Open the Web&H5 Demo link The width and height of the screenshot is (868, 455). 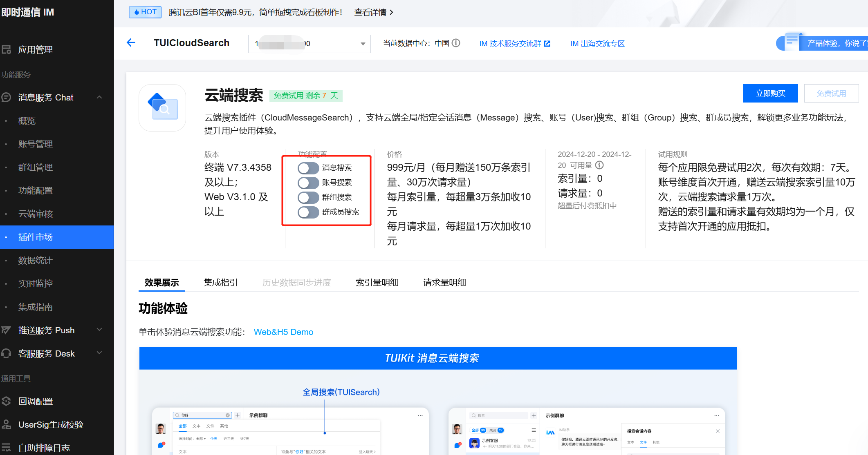tap(283, 332)
